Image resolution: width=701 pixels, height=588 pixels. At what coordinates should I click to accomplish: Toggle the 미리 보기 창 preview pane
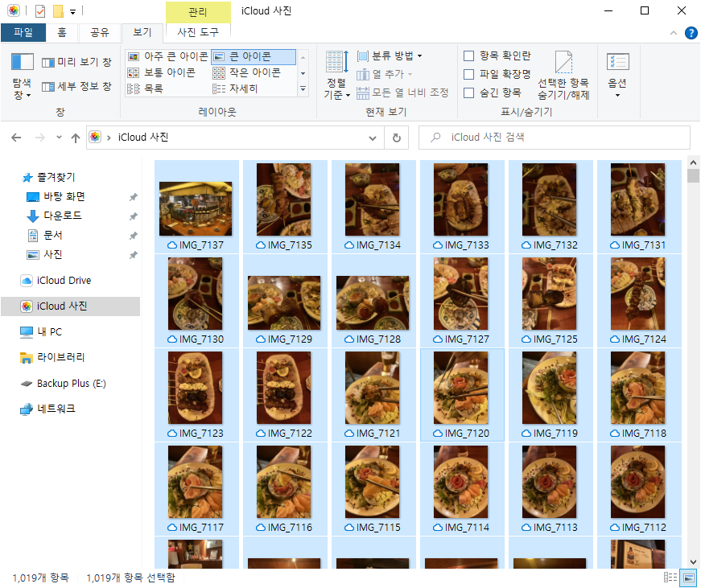tap(76, 62)
